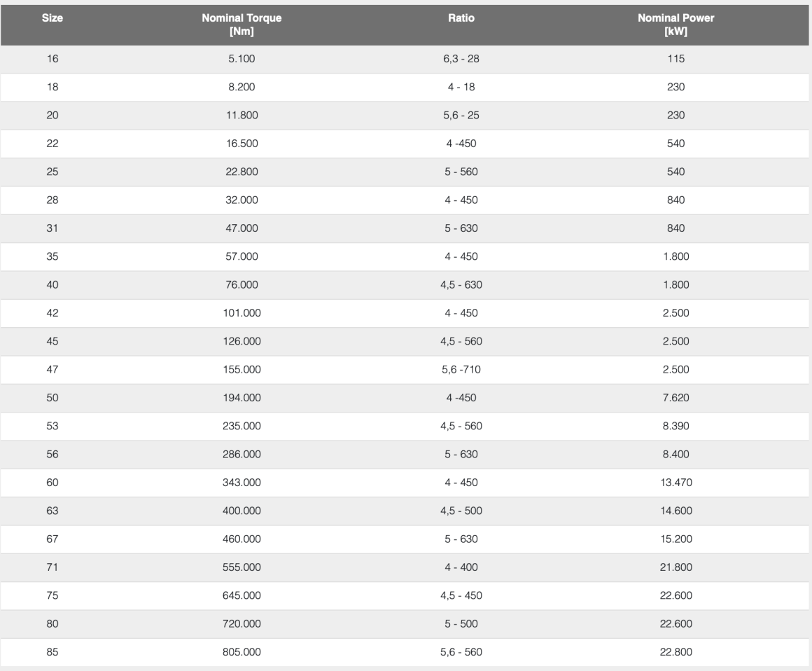
Task: Select the size 71 cell
Action: (52, 567)
